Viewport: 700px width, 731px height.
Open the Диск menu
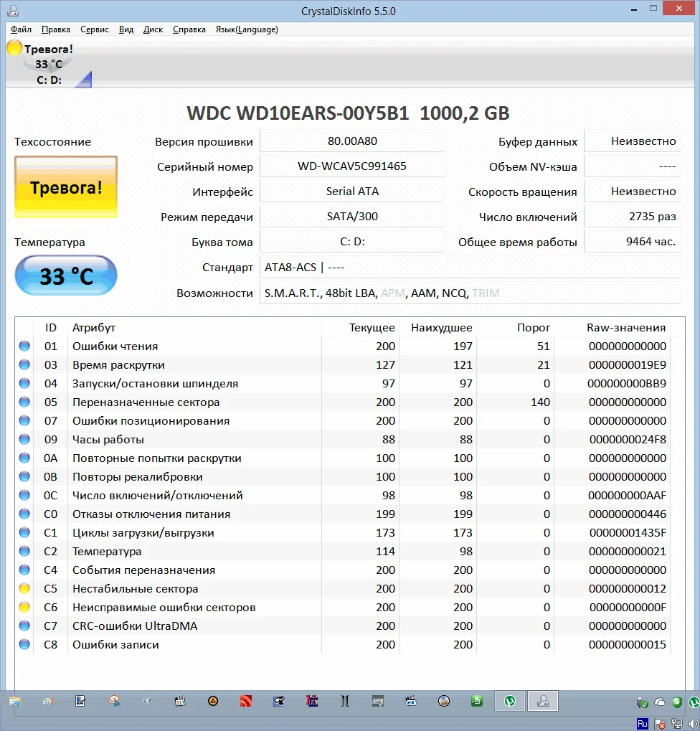coord(153,29)
